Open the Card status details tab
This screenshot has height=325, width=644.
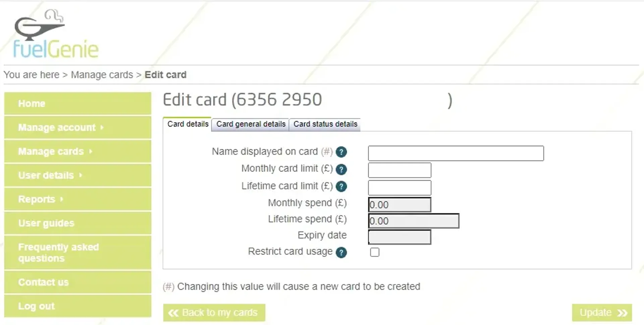pos(325,124)
